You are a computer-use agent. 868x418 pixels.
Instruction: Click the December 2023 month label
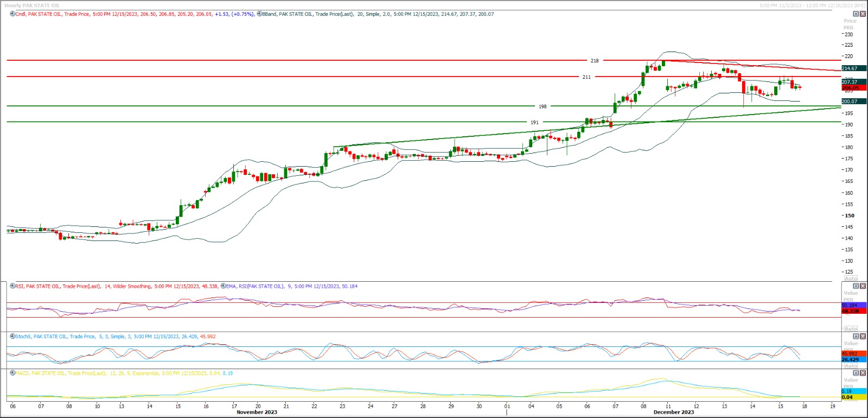674,412
